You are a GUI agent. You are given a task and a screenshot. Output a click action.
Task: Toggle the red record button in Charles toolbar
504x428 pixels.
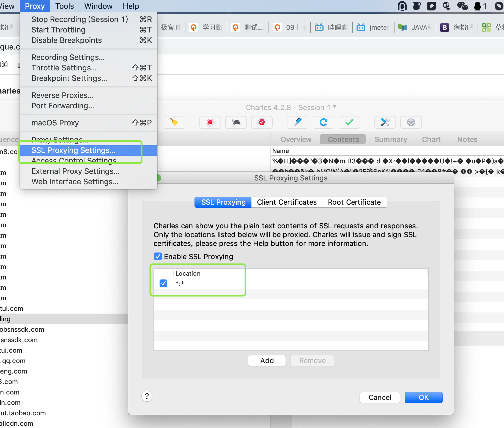210,122
